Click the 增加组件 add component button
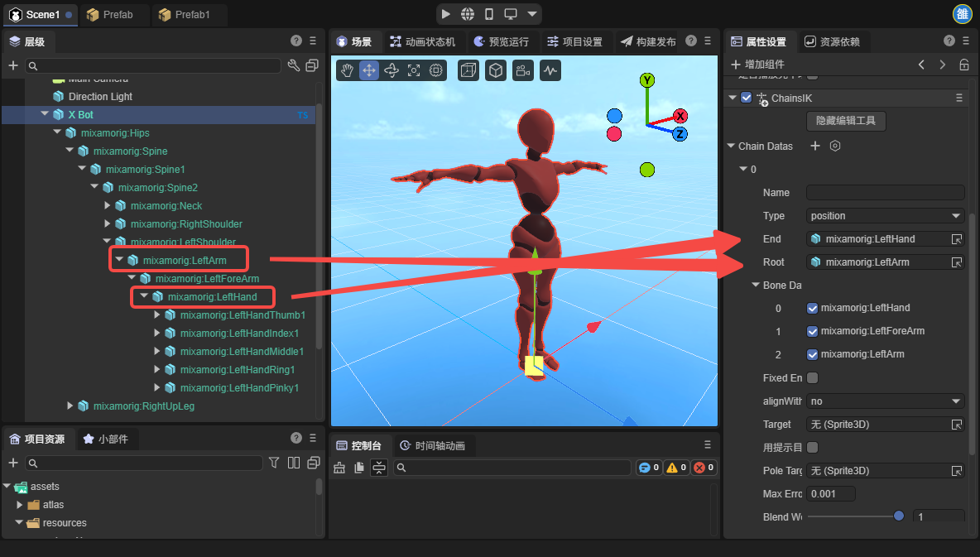This screenshot has height=557, width=980. (757, 65)
